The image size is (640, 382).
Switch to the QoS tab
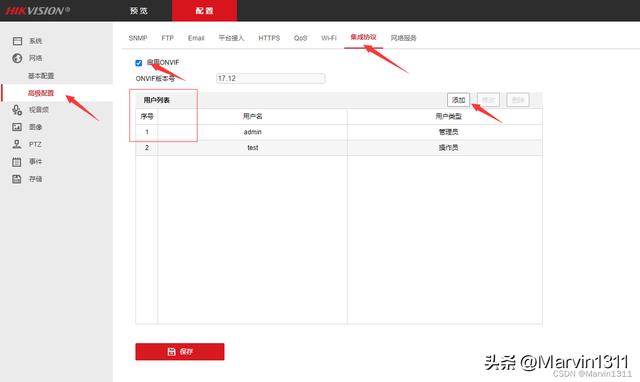(300, 38)
